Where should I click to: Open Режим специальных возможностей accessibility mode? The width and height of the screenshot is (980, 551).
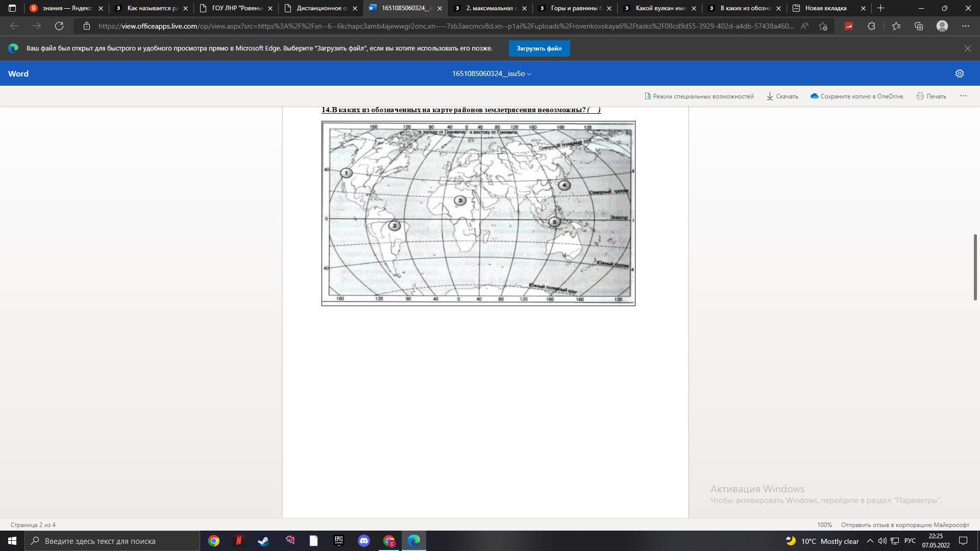point(699,96)
